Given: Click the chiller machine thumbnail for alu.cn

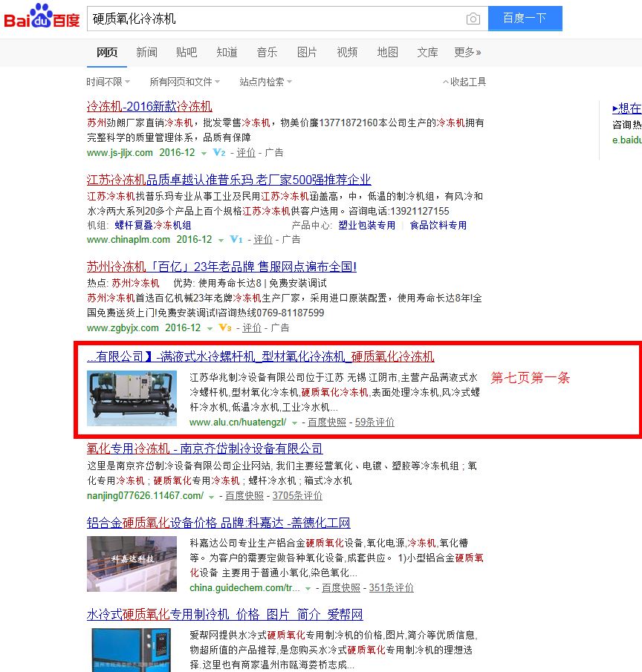Looking at the screenshot, I should tap(132, 398).
